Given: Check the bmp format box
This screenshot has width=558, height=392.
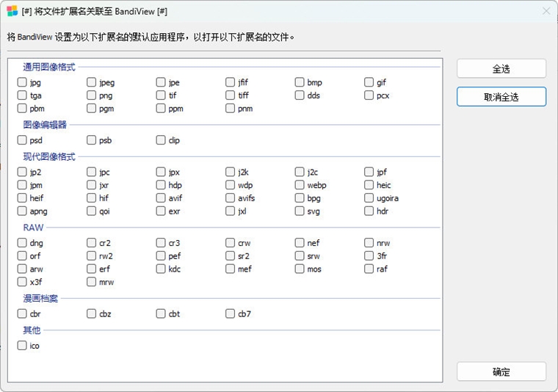Looking at the screenshot, I should click(x=300, y=82).
